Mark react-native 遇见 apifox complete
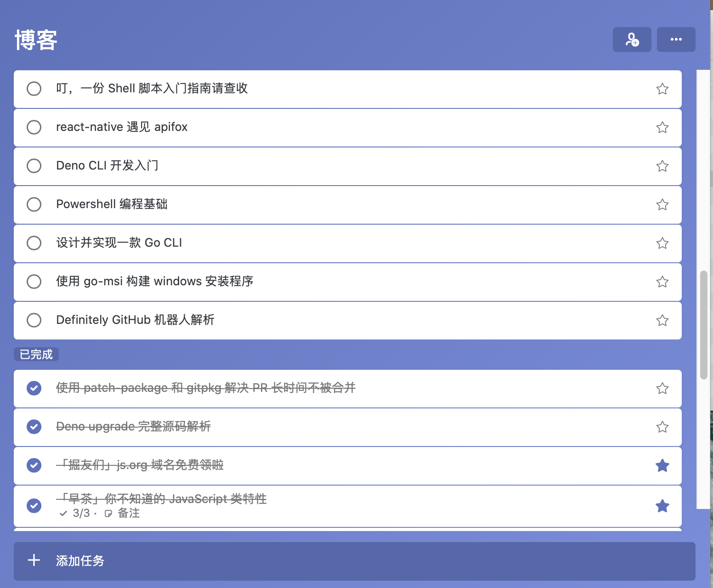Screen dimensions: 713x588 pos(34,127)
